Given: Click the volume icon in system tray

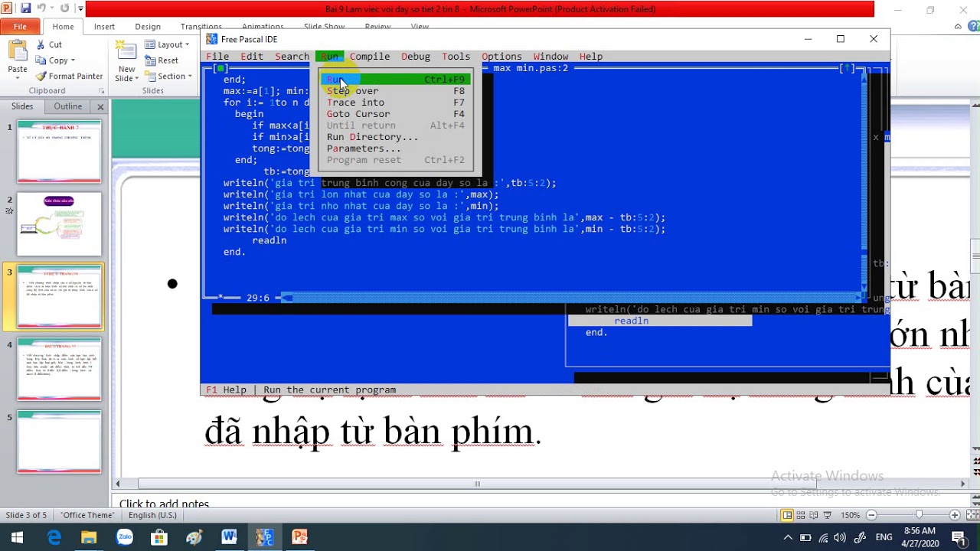Looking at the screenshot, I should tap(840, 537).
